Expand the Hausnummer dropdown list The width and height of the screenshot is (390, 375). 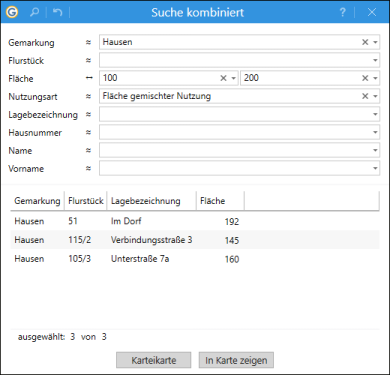click(x=375, y=132)
